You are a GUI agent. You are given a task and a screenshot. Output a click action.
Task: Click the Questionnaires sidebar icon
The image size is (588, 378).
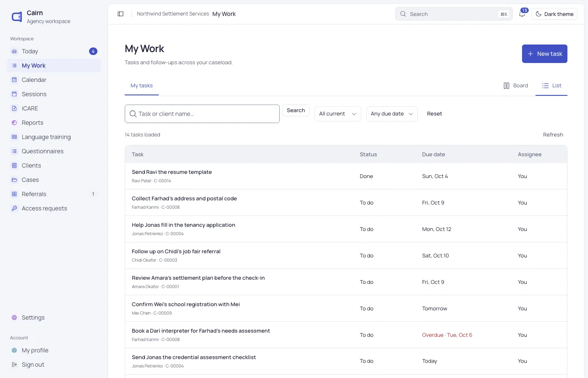coord(14,151)
